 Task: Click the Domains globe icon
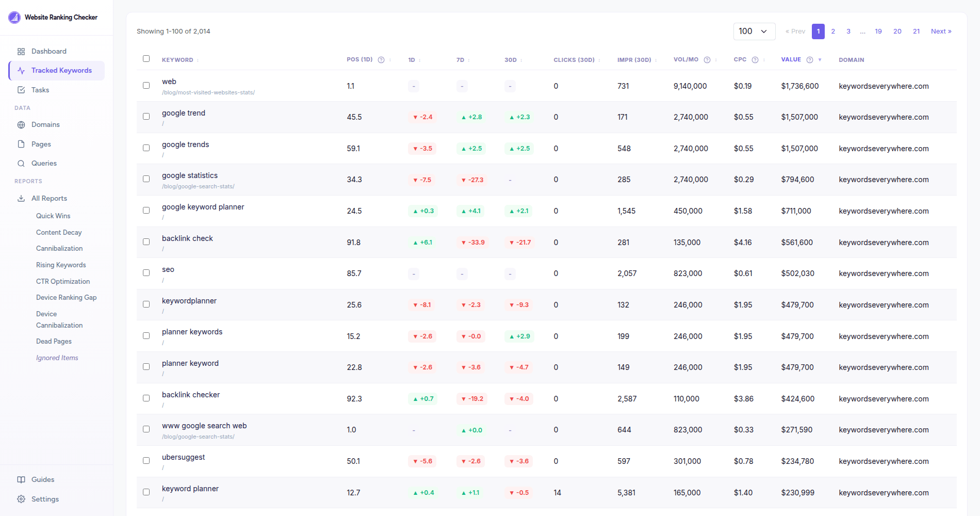[21, 125]
